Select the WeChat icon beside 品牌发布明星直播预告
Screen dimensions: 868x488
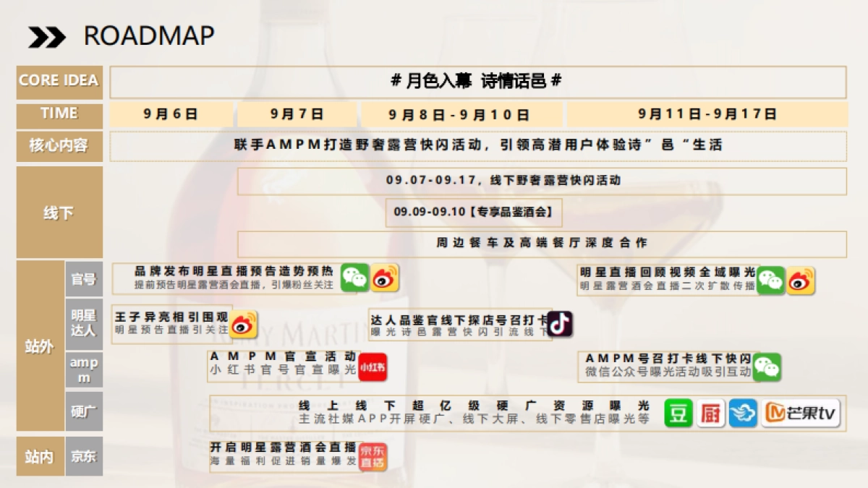(x=354, y=278)
